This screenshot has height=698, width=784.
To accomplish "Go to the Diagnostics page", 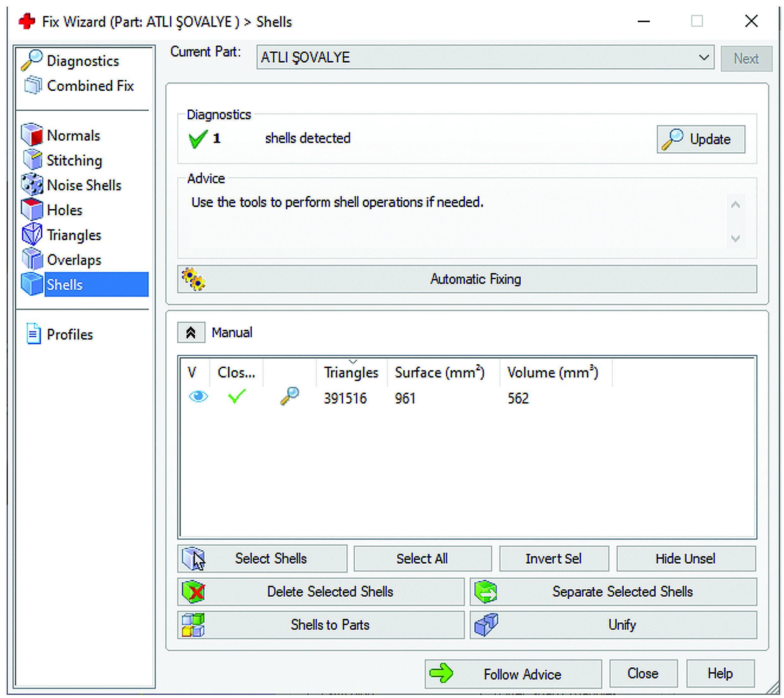I will point(83,61).
